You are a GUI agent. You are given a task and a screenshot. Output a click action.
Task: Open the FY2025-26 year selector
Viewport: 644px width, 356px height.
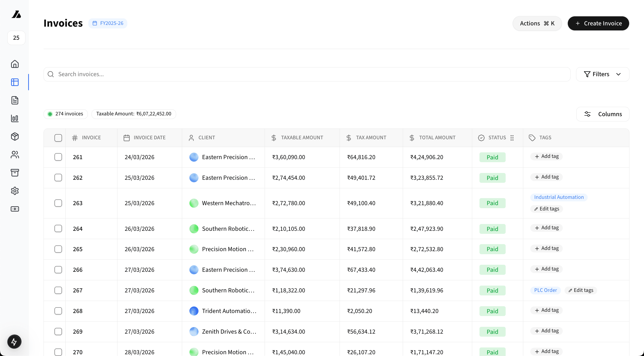pyautogui.click(x=108, y=23)
